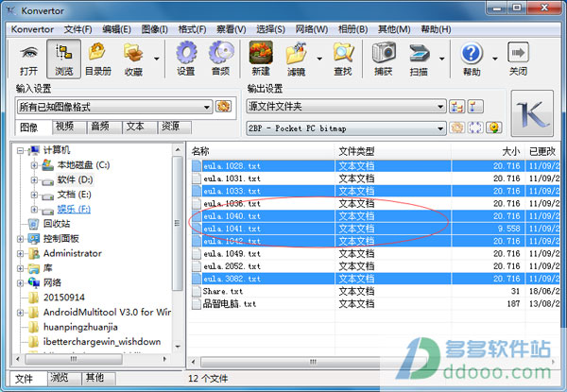Click the rename icon beside output folder
Viewport: 567px width, 392px height.
(x=475, y=107)
